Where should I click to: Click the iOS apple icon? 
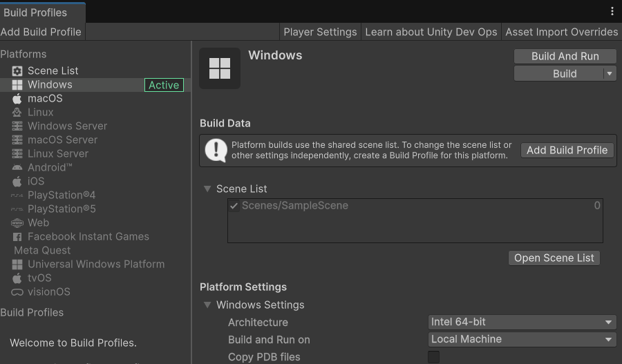tap(17, 182)
